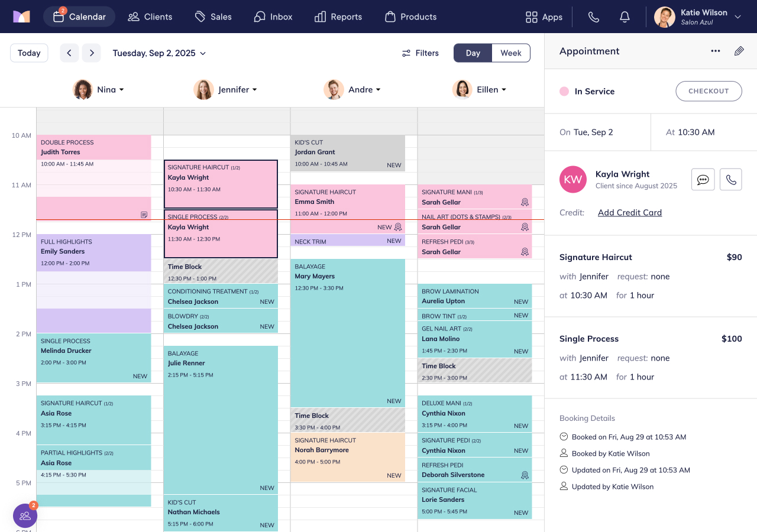This screenshot has width=757, height=532.
Task: Message Kayla Wright via chat icon
Action: tap(703, 180)
